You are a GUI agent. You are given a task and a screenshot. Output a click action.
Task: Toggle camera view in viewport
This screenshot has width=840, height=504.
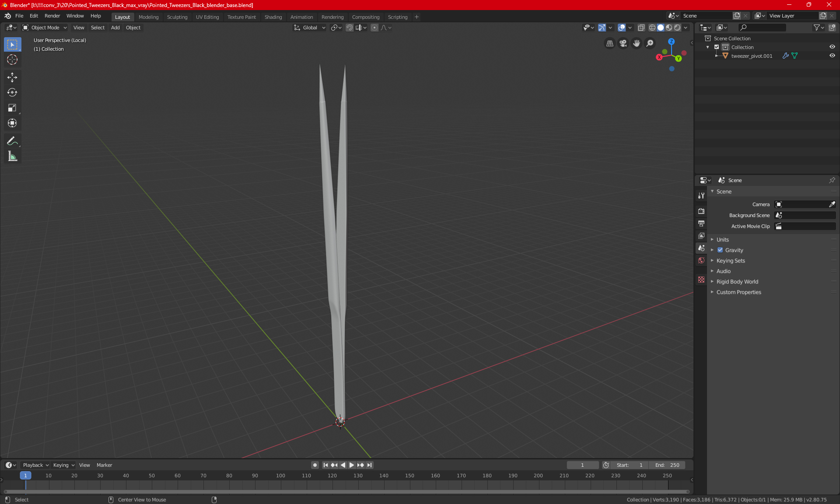pos(623,43)
